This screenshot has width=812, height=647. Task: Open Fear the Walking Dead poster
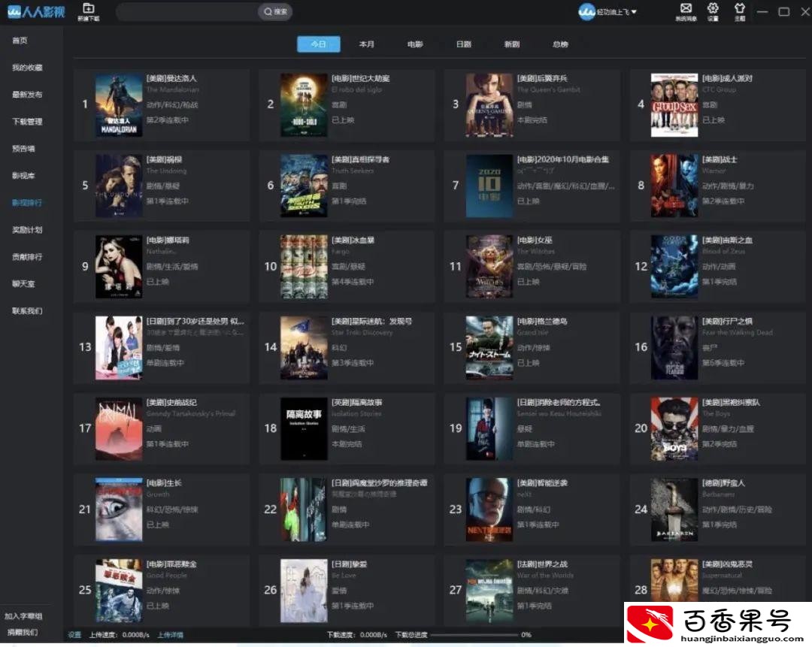(x=674, y=348)
